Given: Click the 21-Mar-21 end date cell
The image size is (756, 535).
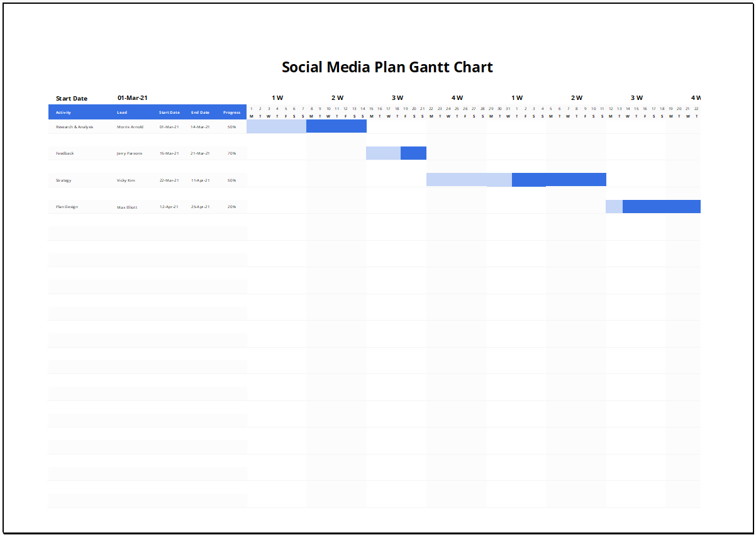Looking at the screenshot, I should 200,153.
